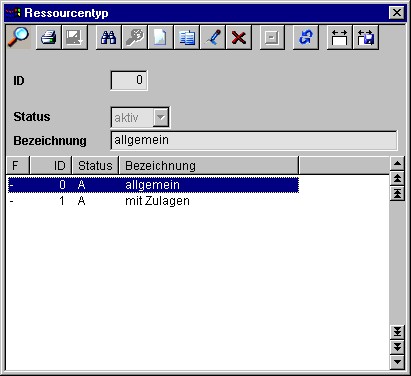Sort by the F column header
Image resolution: width=411 pixels, height=376 pixels.
(x=18, y=165)
